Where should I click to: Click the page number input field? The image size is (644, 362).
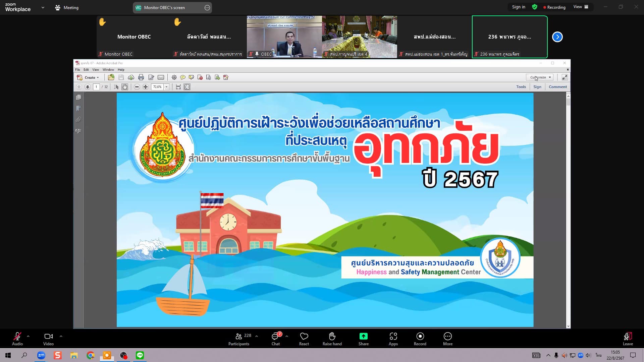click(96, 87)
